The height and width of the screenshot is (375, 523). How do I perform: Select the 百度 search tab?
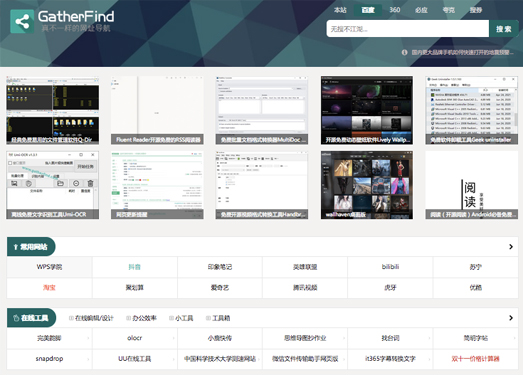click(368, 10)
